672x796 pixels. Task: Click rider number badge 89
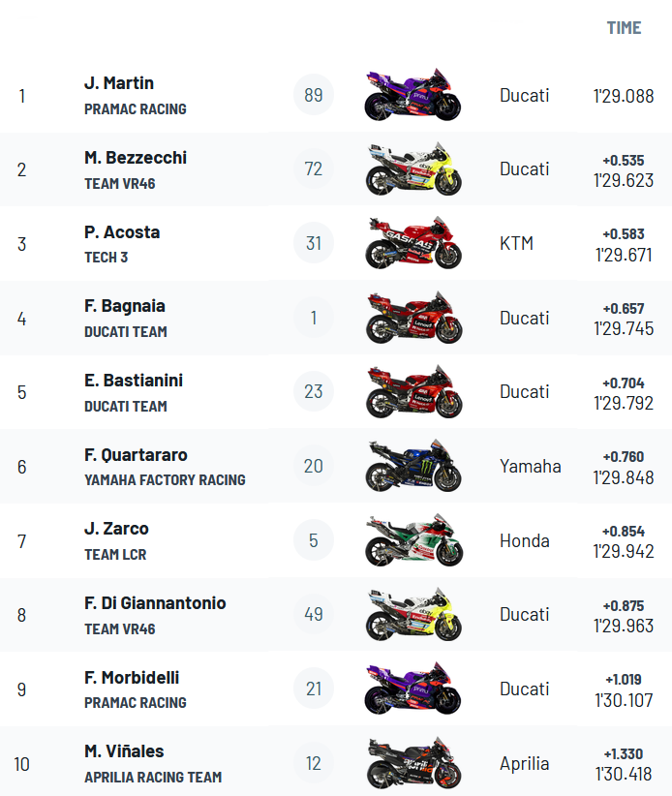[x=314, y=95]
